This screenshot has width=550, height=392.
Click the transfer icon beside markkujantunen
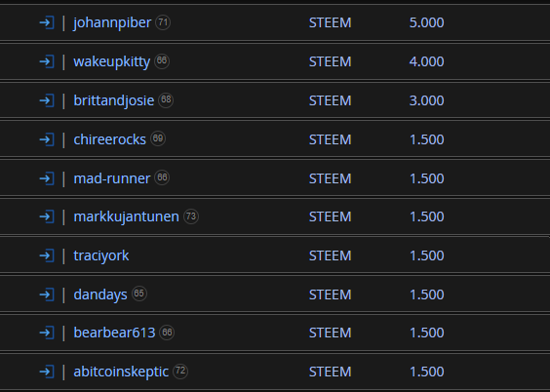(47, 216)
